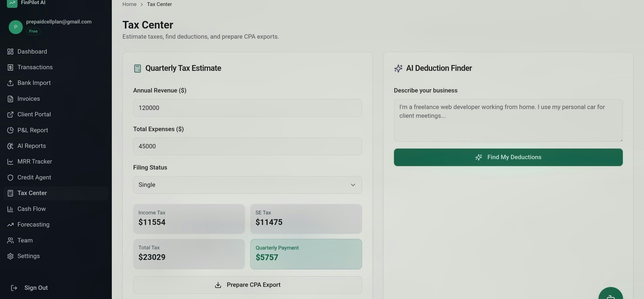
Task: Select Credit Agent in sidebar
Action: 56,178
